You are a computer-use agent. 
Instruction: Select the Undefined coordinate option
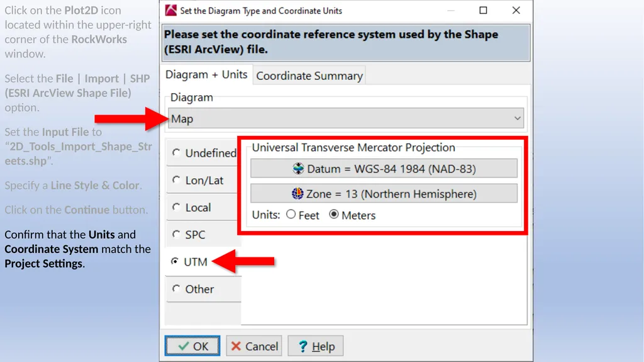coord(176,152)
